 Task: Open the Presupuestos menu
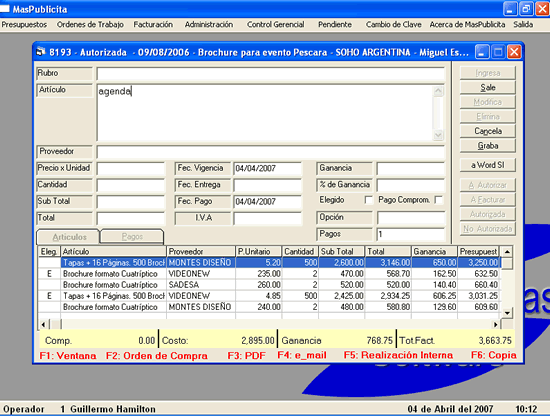click(24, 25)
